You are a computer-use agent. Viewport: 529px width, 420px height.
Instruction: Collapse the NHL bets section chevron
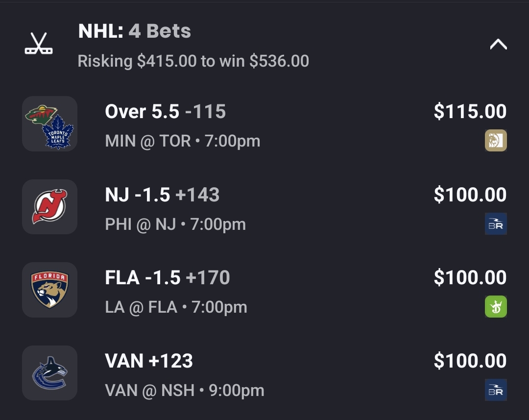498,45
